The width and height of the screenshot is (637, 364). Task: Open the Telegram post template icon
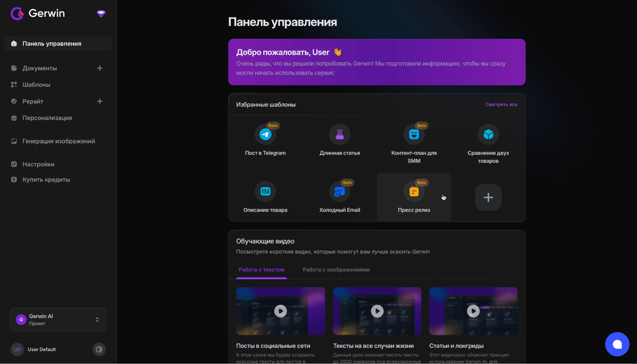[x=265, y=134]
